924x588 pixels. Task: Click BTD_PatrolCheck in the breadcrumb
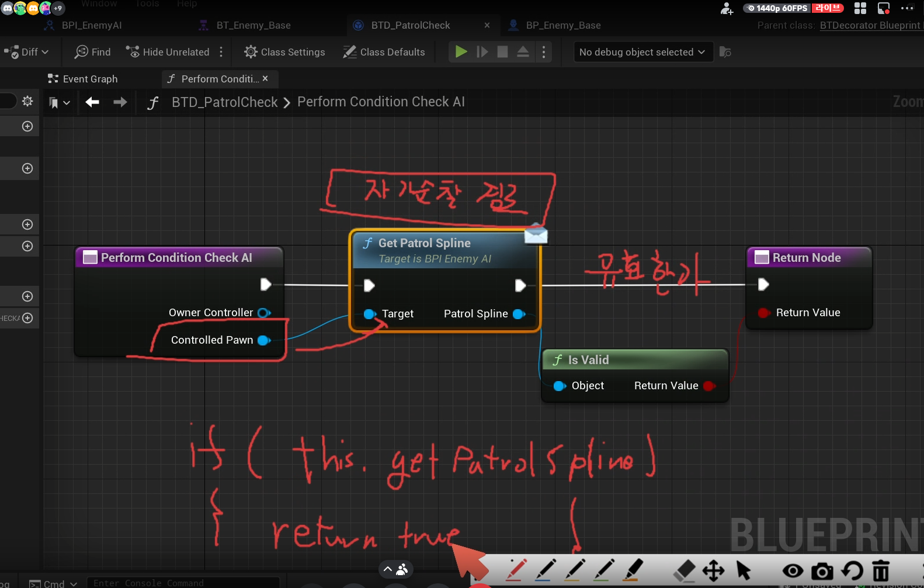(225, 102)
